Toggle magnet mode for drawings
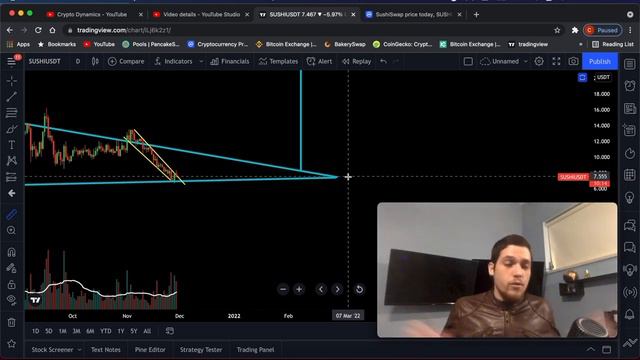This screenshot has width=640, height=360. [11, 252]
